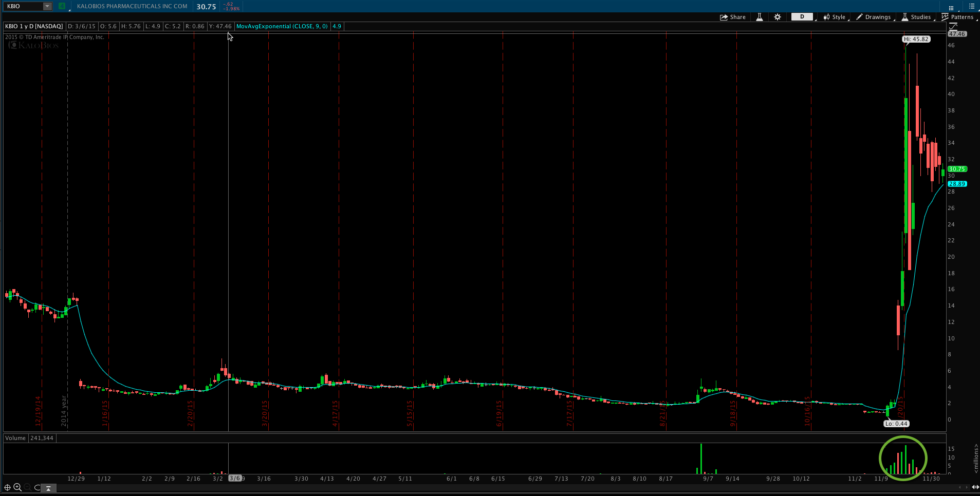The height and width of the screenshot is (496, 980).
Task: Click the 11/30 date on time axis
Action: point(931,479)
